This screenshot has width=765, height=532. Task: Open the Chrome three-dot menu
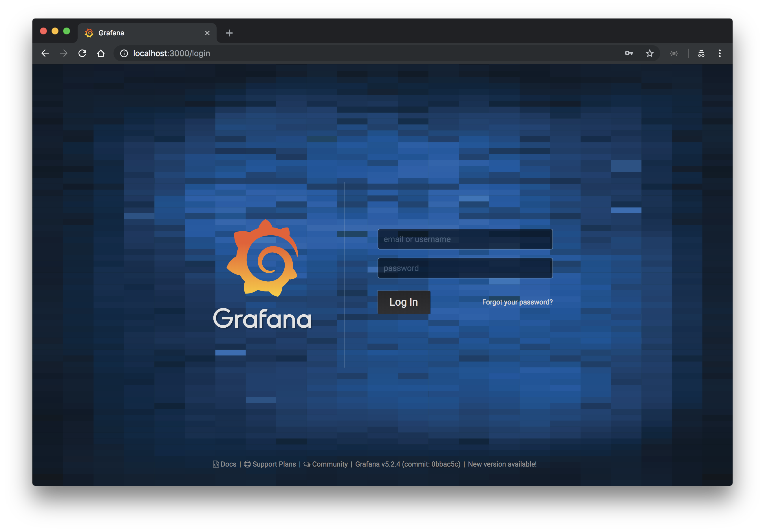[x=720, y=53]
